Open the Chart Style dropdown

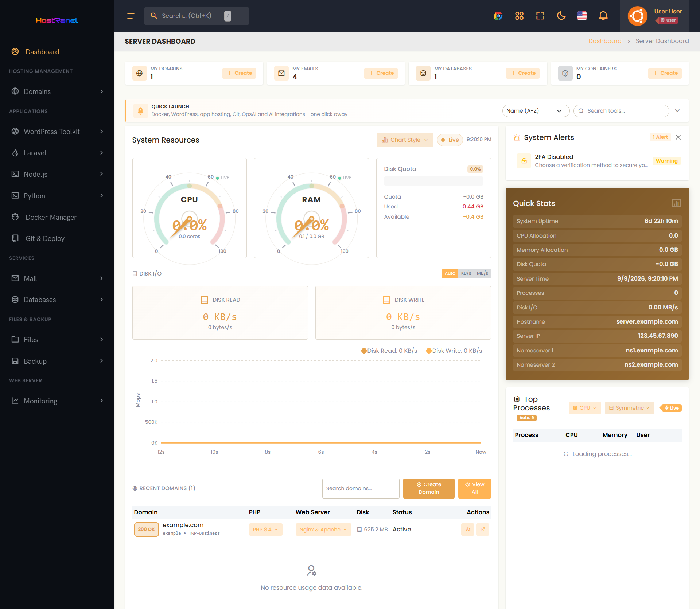pos(405,140)
